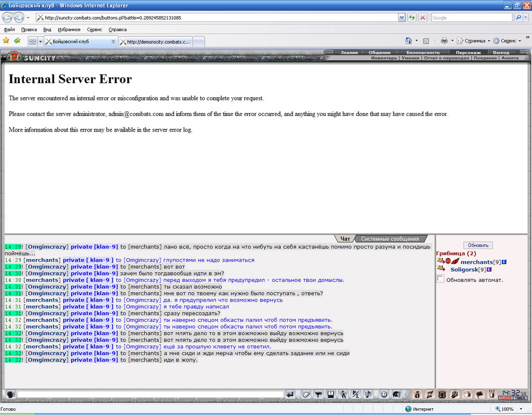
Task: Click the Обновить button in the player list
Action: point(478,245)
